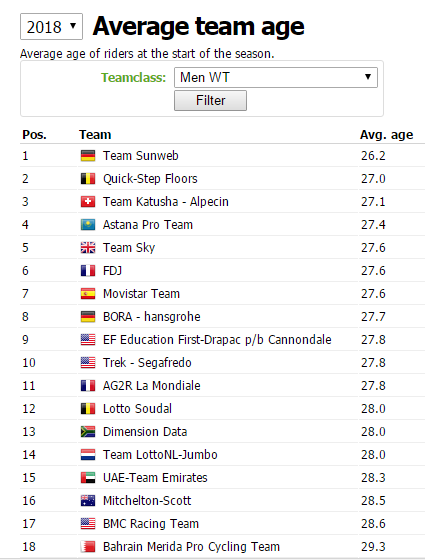Open the Team LottoNL-Jumbo link

coord(160,455)
